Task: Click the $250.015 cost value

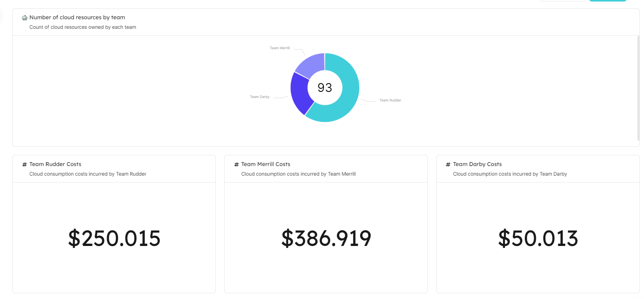Action: coord(114,238)
